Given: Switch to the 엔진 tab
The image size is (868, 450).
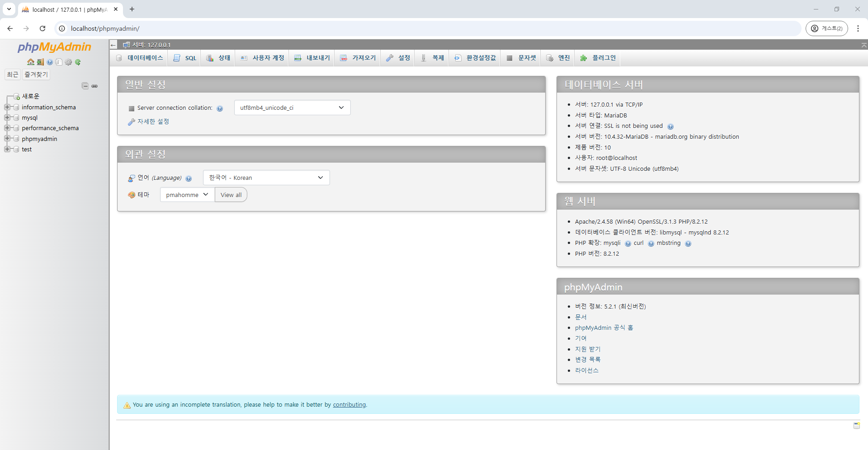Looking at the screenshot, I should (x=558, y=58).
